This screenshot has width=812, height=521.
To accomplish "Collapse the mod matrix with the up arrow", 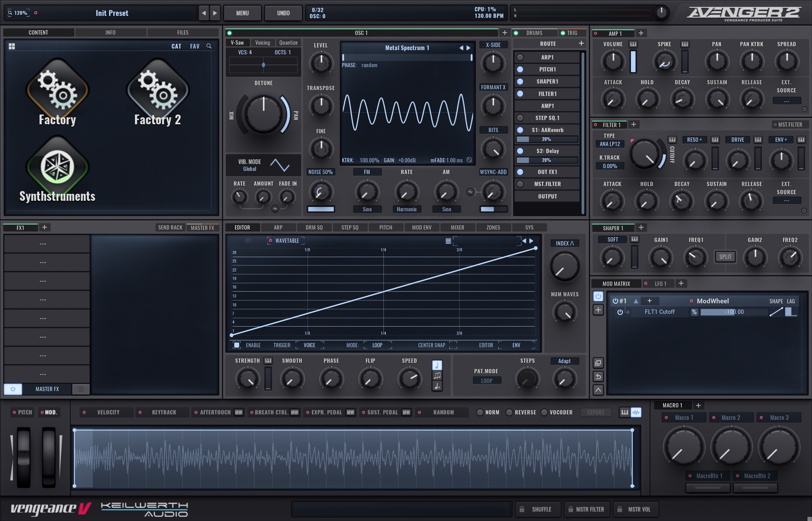I will click(598, 390).
